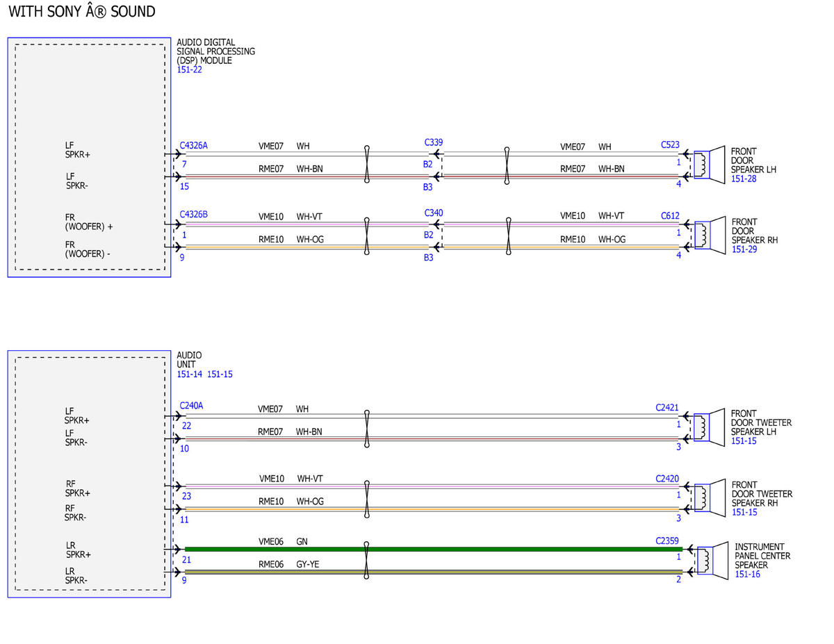Image resolution: width=834 pixels, height=644 pixels.
Task: Open the 151-22 DSP module reference
Action: 189,70
